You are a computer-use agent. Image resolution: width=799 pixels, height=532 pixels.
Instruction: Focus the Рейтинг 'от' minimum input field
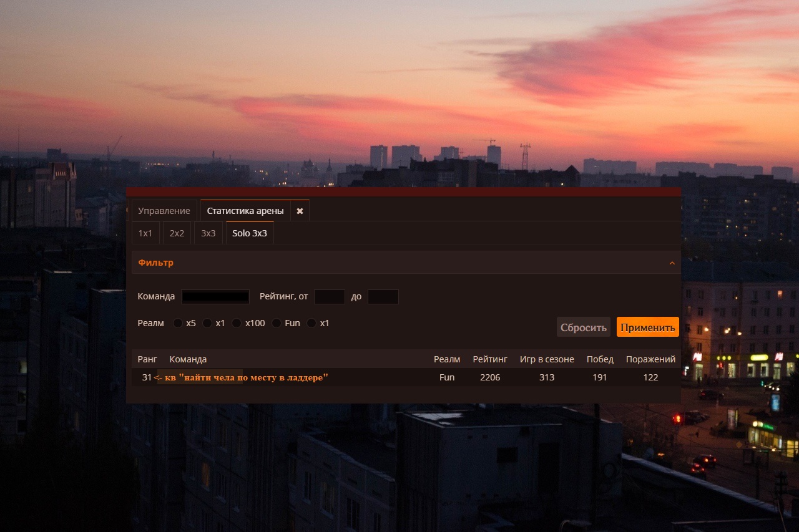coord(330,297)
